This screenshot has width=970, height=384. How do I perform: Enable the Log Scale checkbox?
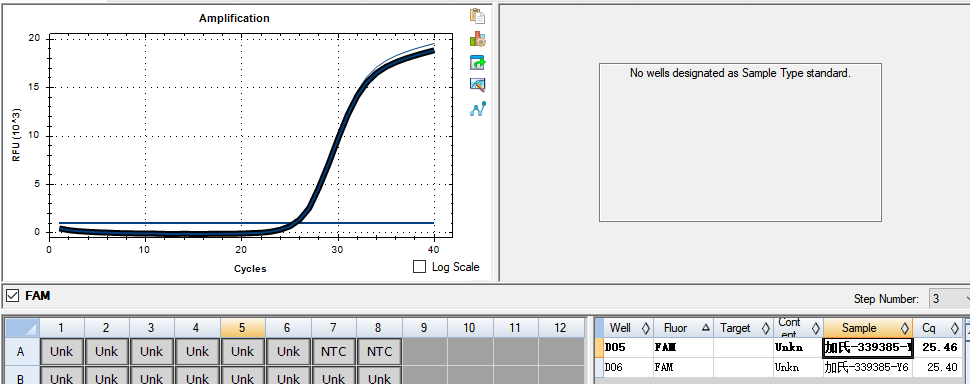[x=419, y=267]
